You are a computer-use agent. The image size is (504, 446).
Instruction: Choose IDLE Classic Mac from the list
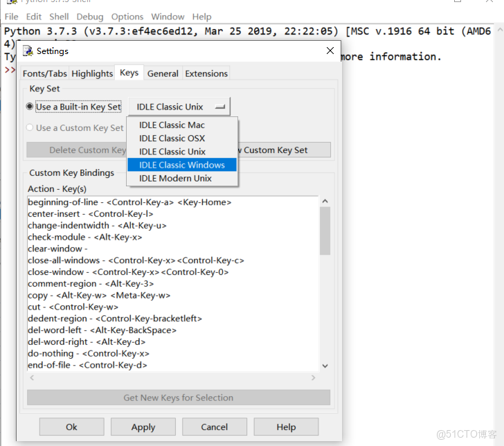click(x=182, y=125)
